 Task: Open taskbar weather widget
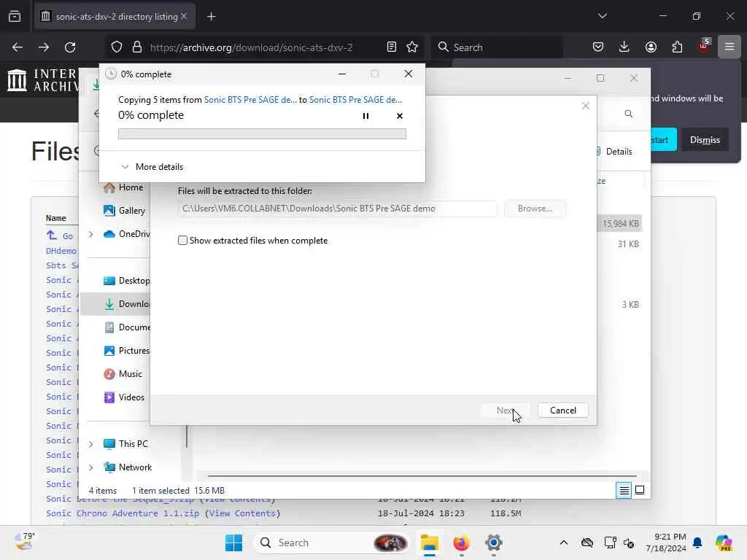[24, 542]
